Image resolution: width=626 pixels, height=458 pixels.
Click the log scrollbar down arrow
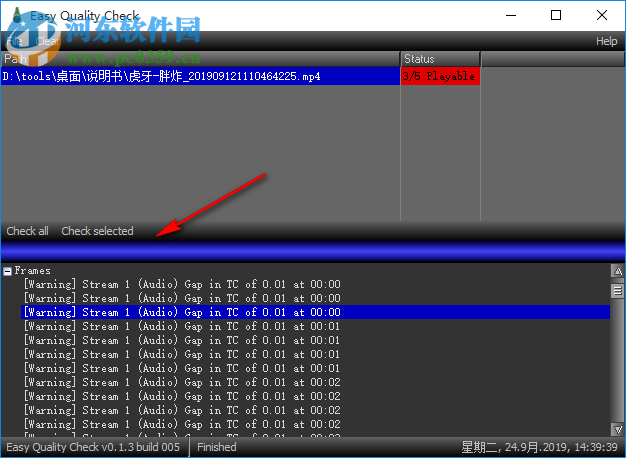coord(618,430)
